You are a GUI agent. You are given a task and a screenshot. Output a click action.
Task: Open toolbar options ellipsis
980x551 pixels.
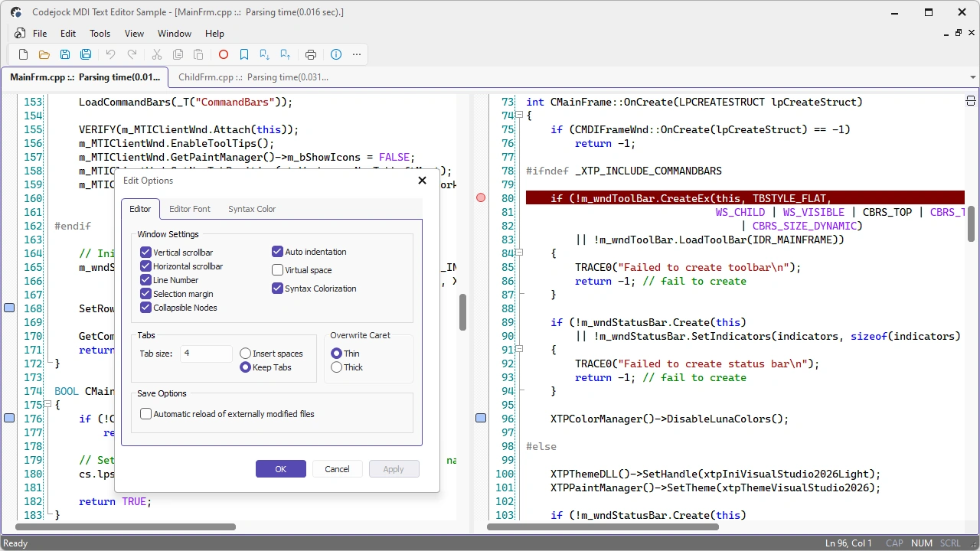[357, 54]
